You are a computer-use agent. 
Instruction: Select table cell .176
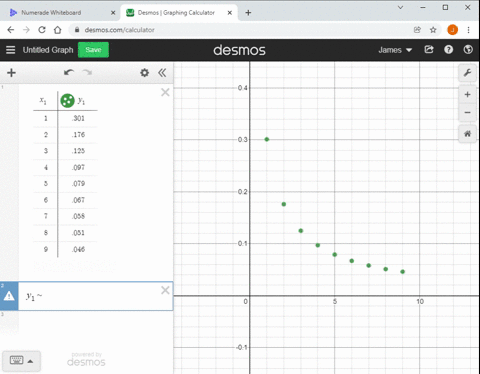point(78,135)
